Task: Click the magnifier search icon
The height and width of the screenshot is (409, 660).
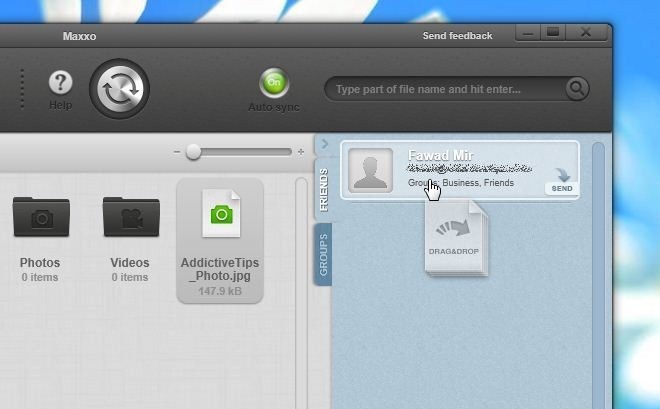Action: (577, 88)
